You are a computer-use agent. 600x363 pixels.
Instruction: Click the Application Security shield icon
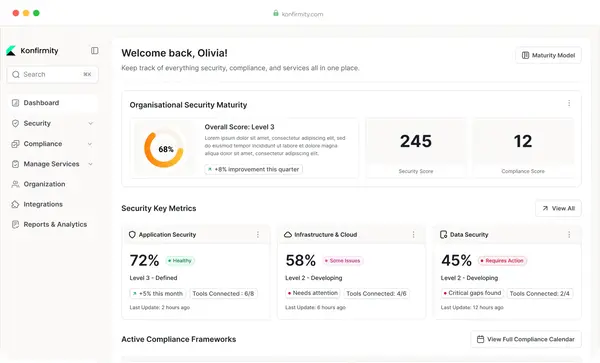132,234
